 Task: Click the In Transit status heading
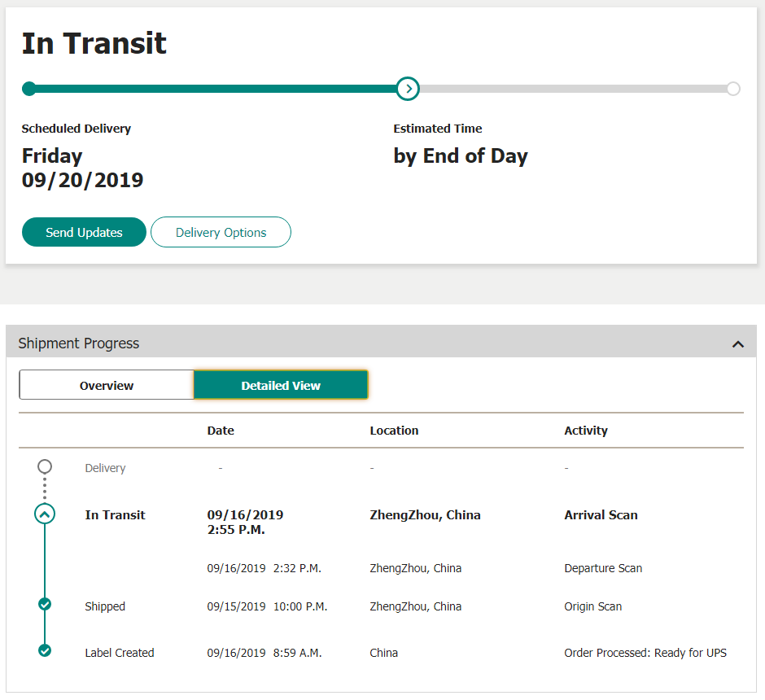pos(94,43)
